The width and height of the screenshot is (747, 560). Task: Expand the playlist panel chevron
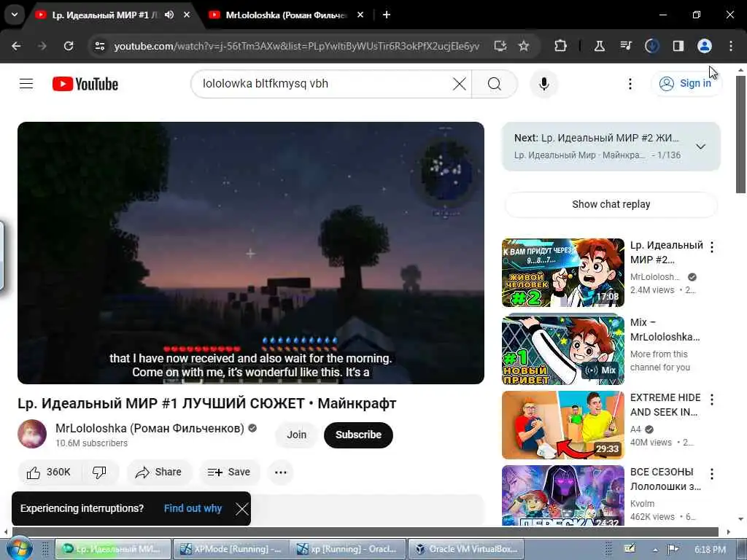coord(700,147)
